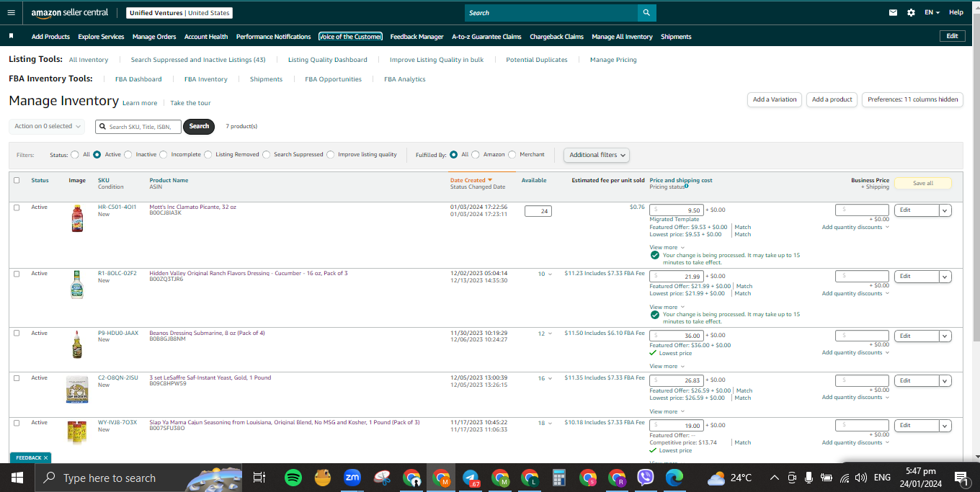
Task: Open Task View on the taskbar
Action: click(x=259, y=478)
